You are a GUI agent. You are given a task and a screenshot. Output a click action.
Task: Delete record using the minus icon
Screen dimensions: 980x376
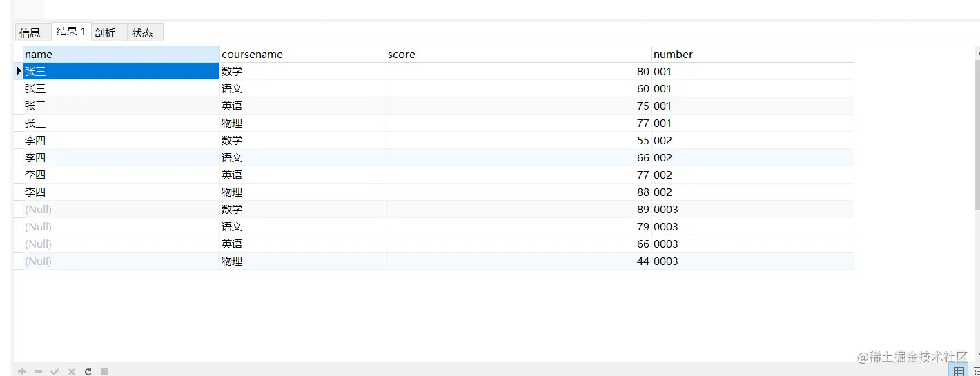[x=38, y=371]
